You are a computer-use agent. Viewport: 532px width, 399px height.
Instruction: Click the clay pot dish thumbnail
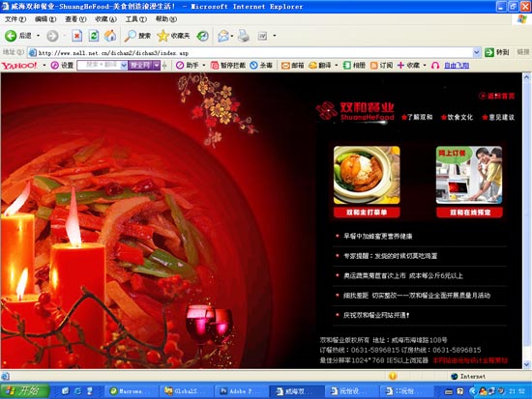367,175
